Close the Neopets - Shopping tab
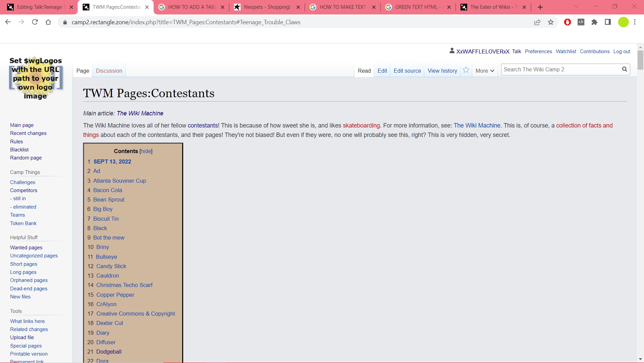 [298, 7]
